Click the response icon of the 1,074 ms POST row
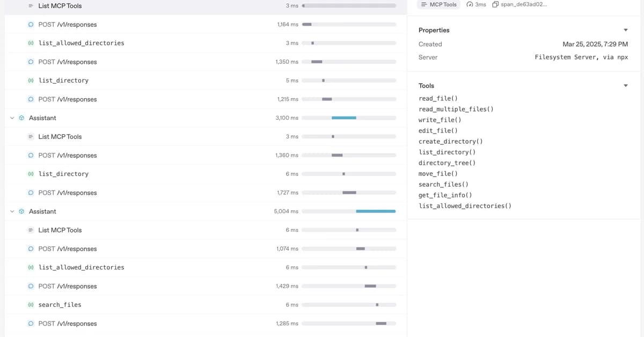The height and width of the screenshot is (337, 644). pyautogui.click(x=31, y=249)
